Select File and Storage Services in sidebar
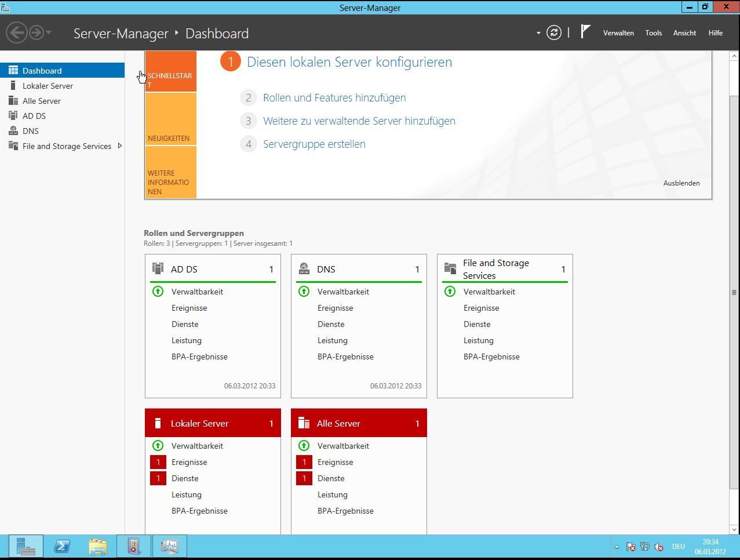This screenshot has width=740, height=560. (x=62, y=146)
